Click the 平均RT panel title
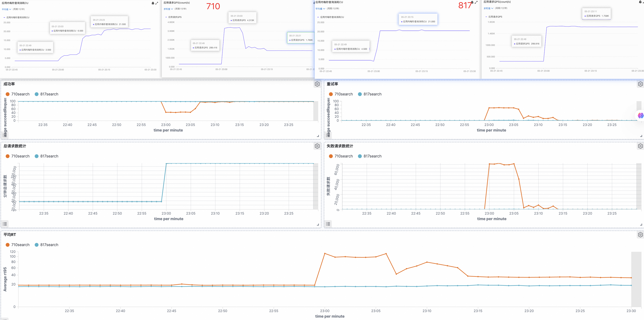644x320 pixels. pyautogui.click(x=10, y=235)
